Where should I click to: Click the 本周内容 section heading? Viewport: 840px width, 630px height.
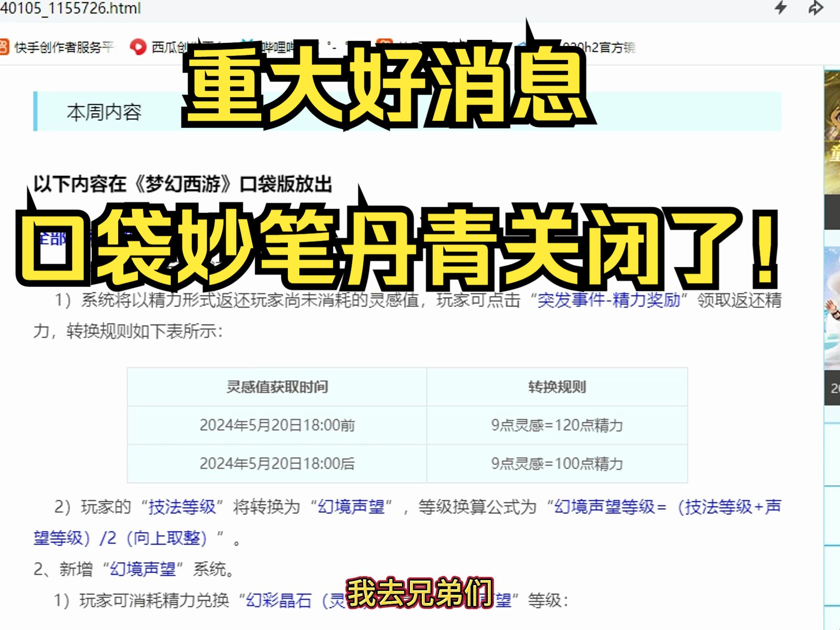pos(104,112)
